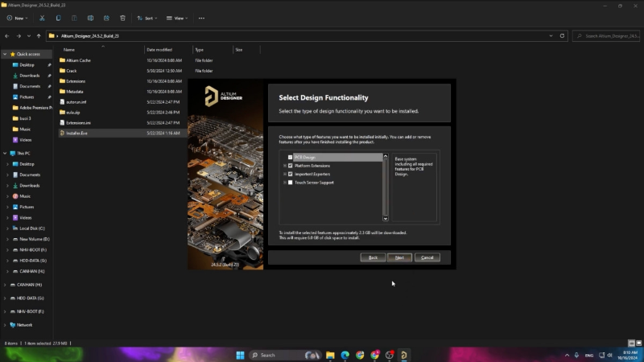The width and height of the screenshot is (644, 362).
Task: Click the Cut icon in Explorer toolbar
Action: click(42, 18)
